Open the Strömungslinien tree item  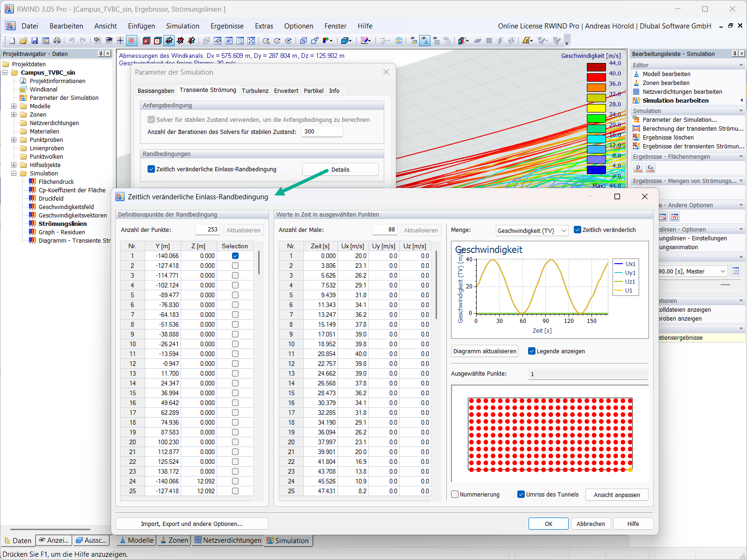(61, 224)
